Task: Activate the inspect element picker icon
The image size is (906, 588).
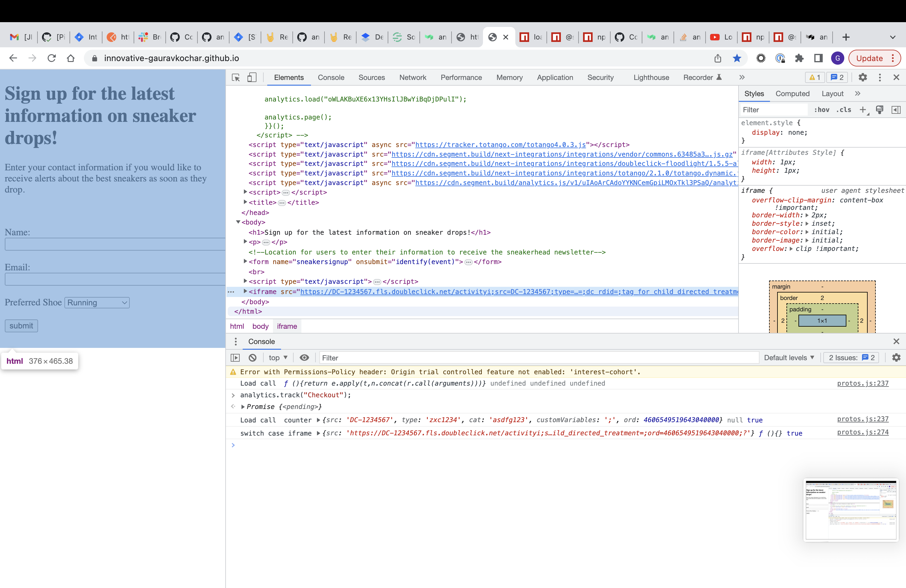Action: click(x=235, y=78)
